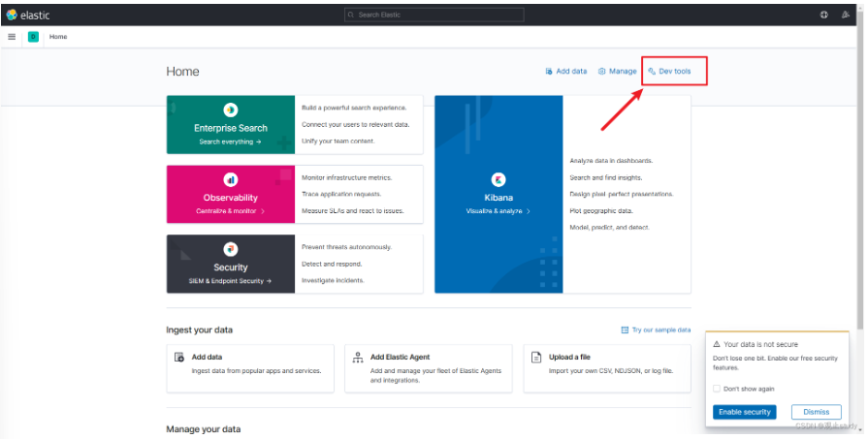The height and width of the screenshot is (439, 868).
Task: Click the warning triangle in security notice
Action: [717, 344]
